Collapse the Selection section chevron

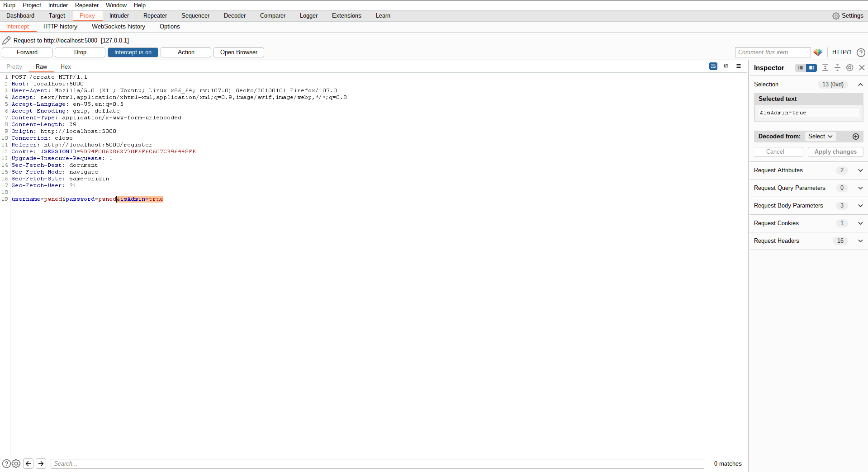[860, 85]
